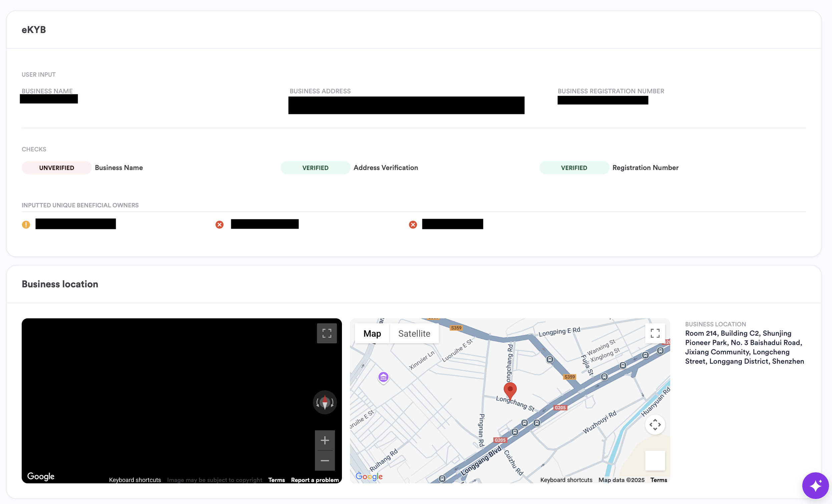Toggle fullscreen on the map view
Screen dimensions: 832x504
655,333
